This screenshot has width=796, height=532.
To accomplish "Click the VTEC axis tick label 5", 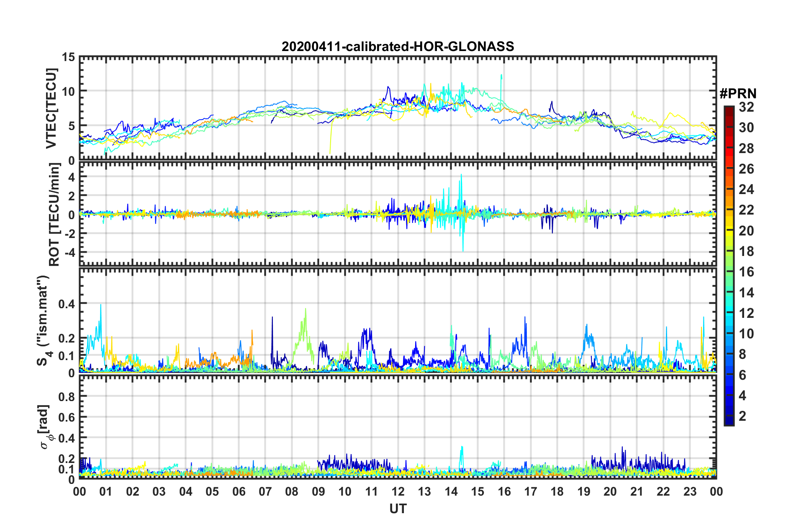I will click(x=72, y=126).
